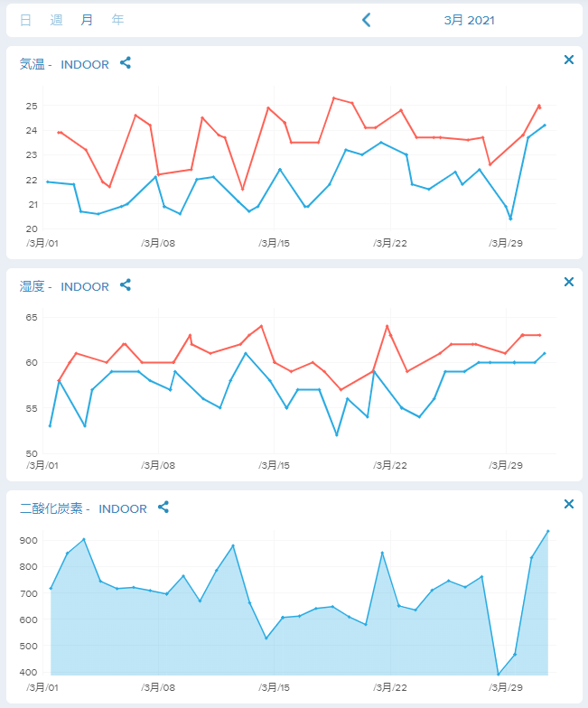Click 二酸化炭素 - INDOOR chart title
This screenshot has width=588, height=708.
pos(83,508)
